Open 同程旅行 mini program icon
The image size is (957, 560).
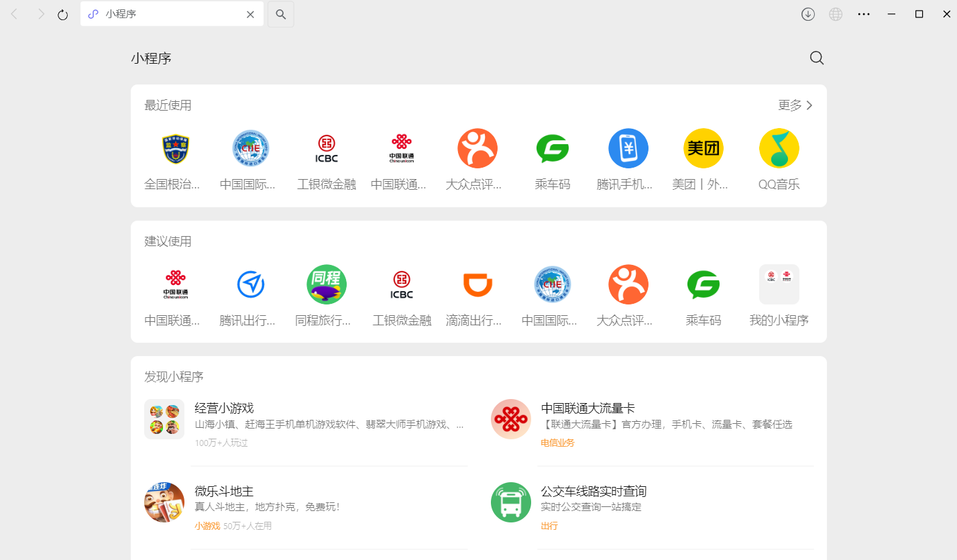point(326,284)
